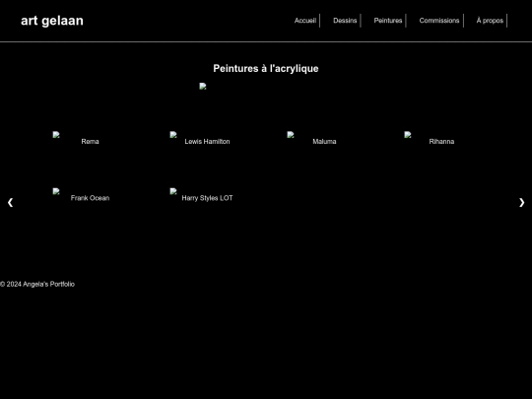The height and width of the screenshot is (399, 532).
Task: Select the Lewis Hamilton caption
Action: [207, 142]
